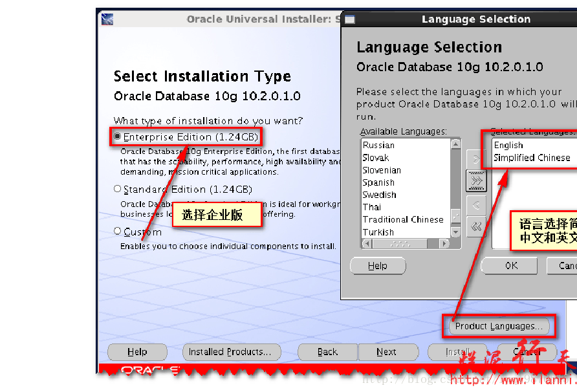577x392 pixels.
Task: Click the Oracle Universal Installer title bar icon
Action: pos(107,19)
